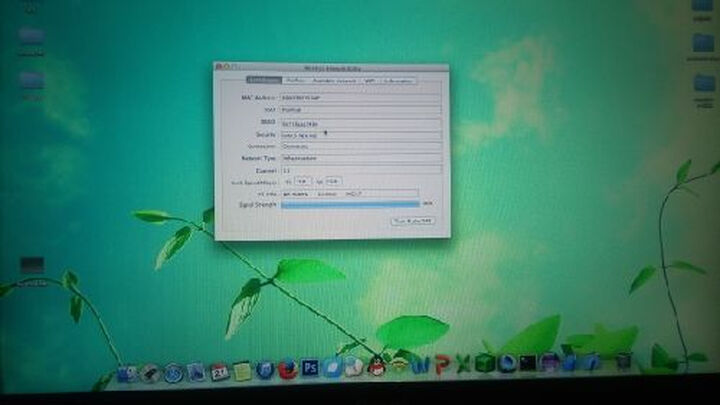
Task: Open the QQ penguin dock icon
Action: [x=377, y=366]
